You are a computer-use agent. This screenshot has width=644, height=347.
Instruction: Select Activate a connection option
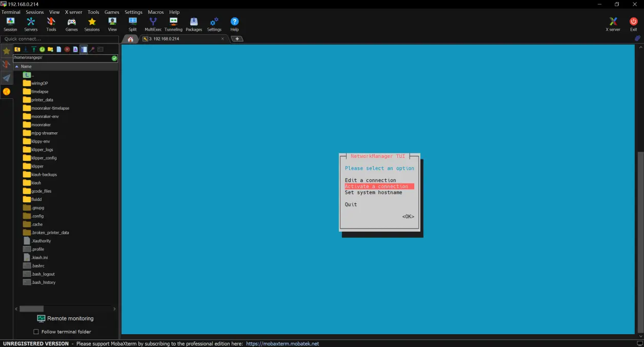coord(379,187)
